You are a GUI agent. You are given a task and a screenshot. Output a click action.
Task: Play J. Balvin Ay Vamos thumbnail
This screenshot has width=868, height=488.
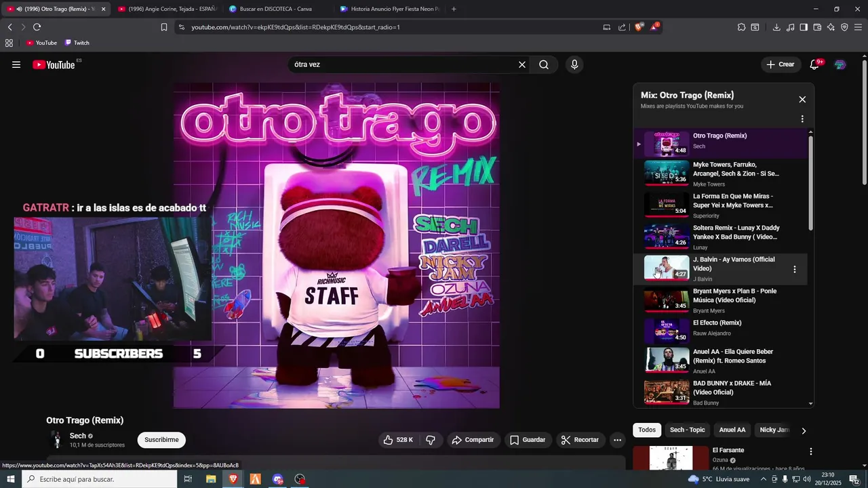click(667, 267)
